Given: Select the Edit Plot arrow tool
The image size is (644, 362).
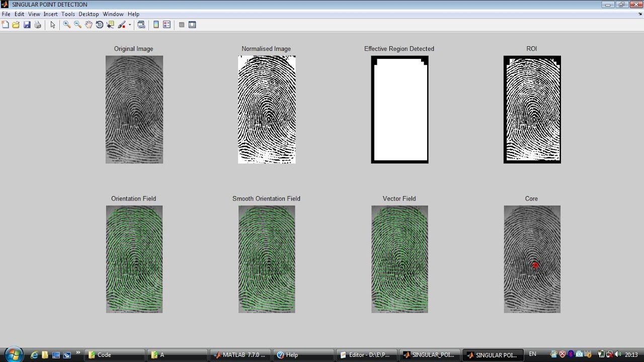Looking at the screenshot, I should (53, 25).
